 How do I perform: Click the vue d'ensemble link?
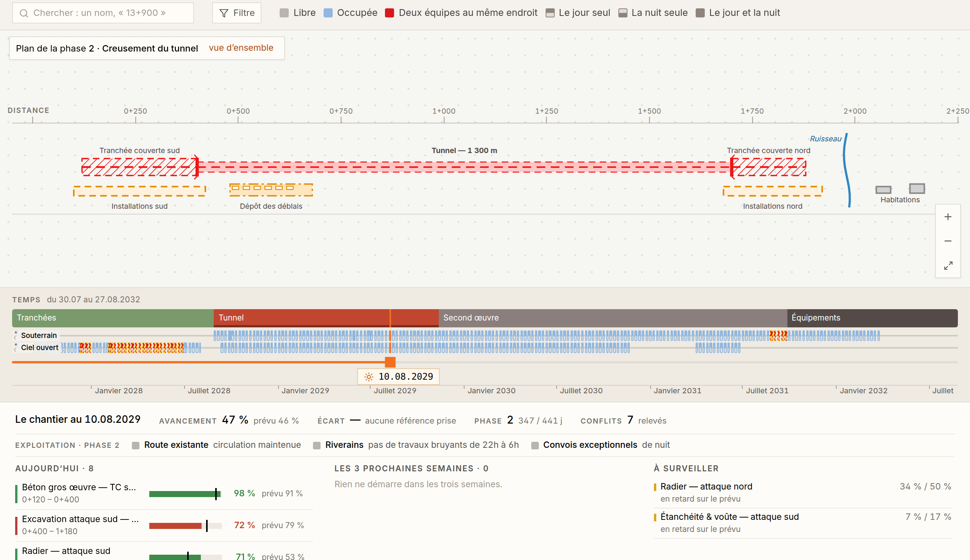point(241,48)
